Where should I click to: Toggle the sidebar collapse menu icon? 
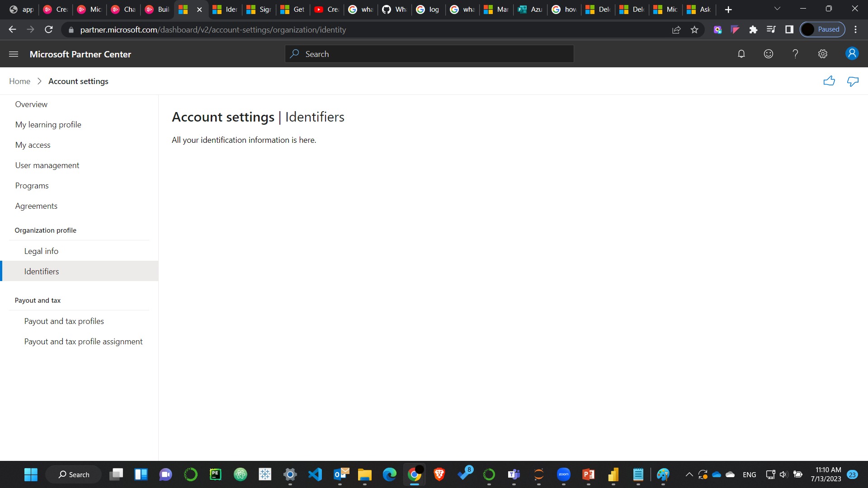pyautogui.click(x=14, y=54)
